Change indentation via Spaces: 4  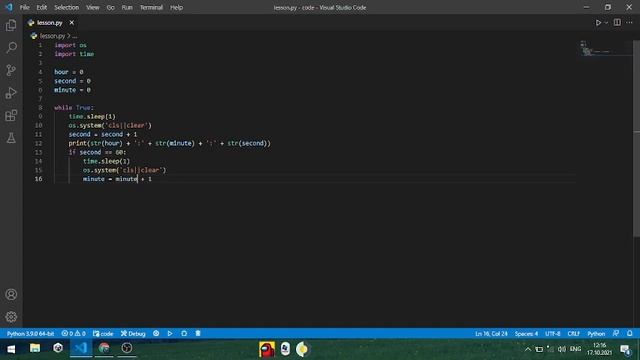coord(526,333)
